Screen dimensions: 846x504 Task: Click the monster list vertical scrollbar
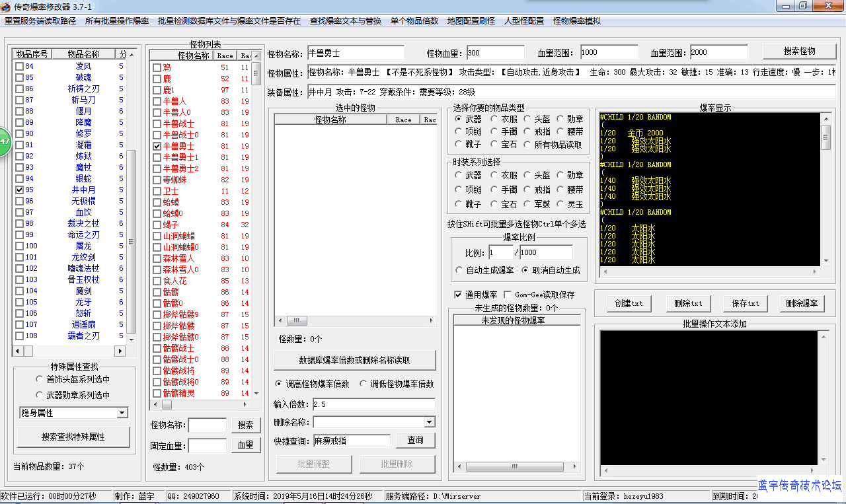(256, 198)
